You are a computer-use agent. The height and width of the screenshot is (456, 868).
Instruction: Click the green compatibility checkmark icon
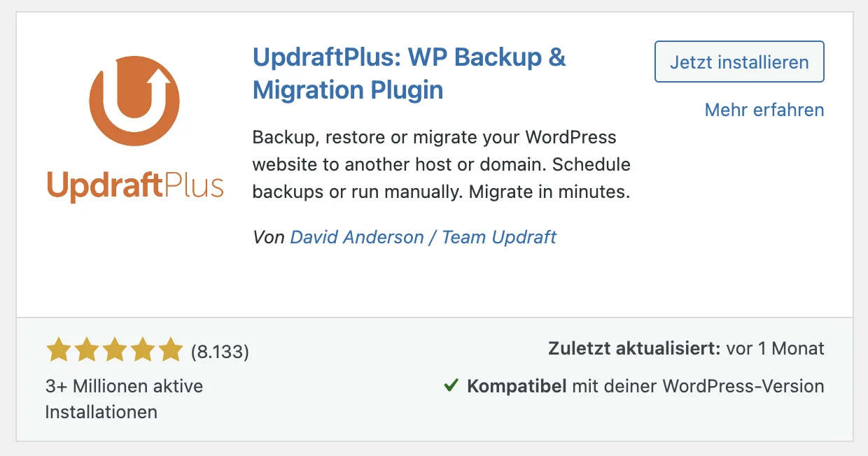click(451, 385)
